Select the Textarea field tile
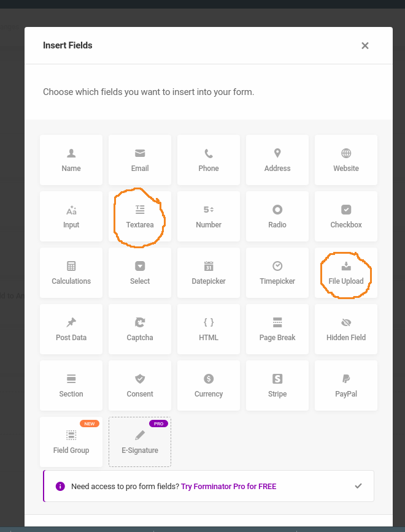This screenshot has width=405, height=532. point(140,216)
